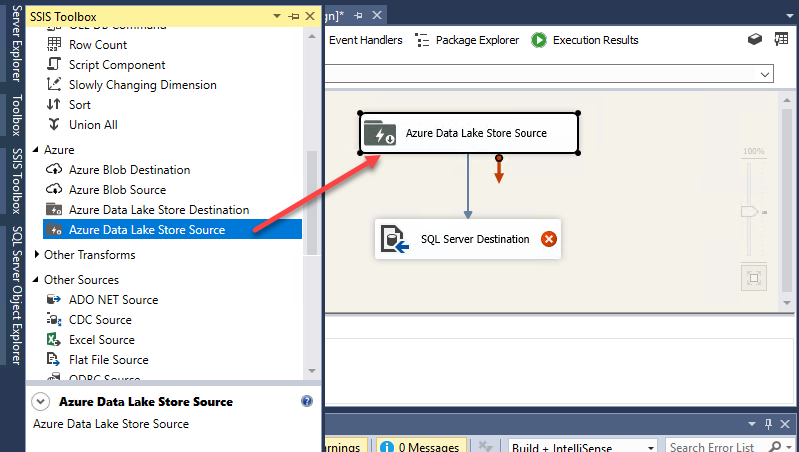Select the Slowly Changing Dimension icon
The width and height of the screenshot is (799, 452).
pos(54,84)
